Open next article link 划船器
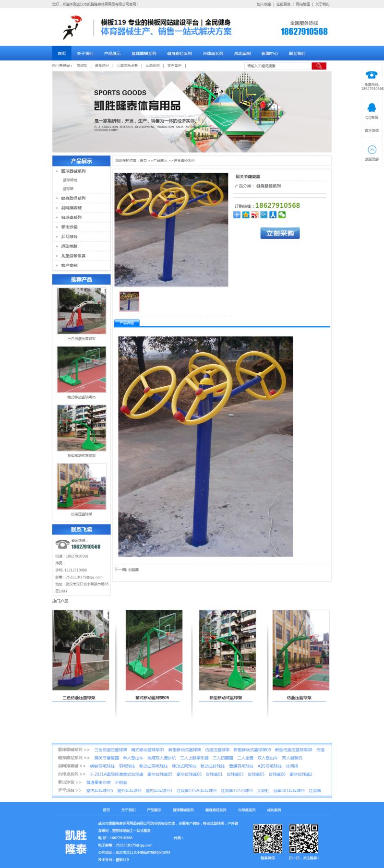 pos(133,570)
